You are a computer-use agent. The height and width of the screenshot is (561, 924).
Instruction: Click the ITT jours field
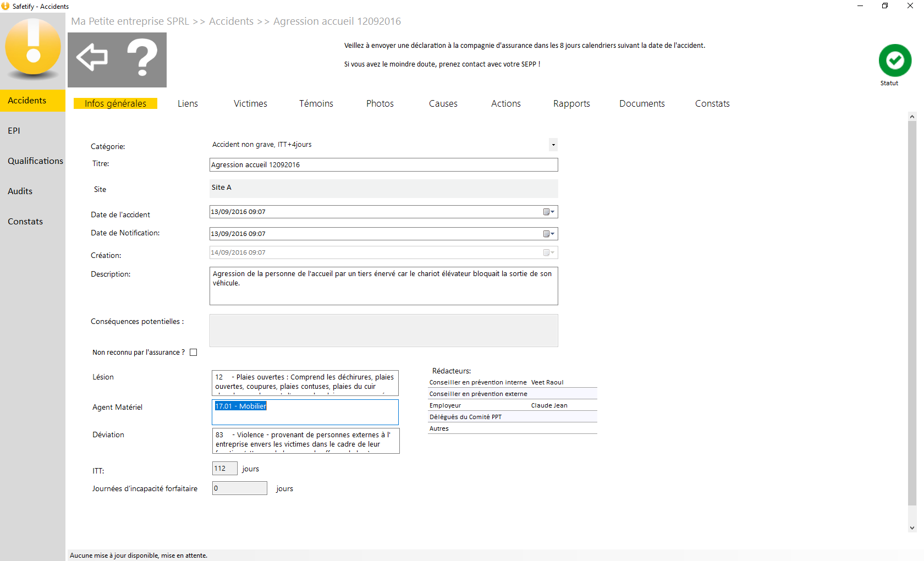(225, 469)
